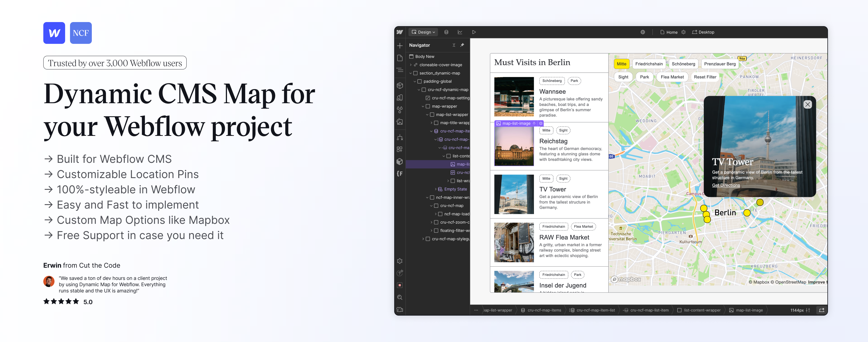Screen dimensions: 868x342
Task: Expand the Empty State node in Navigator
Action: pyautogui.click(x=436, y=189)
